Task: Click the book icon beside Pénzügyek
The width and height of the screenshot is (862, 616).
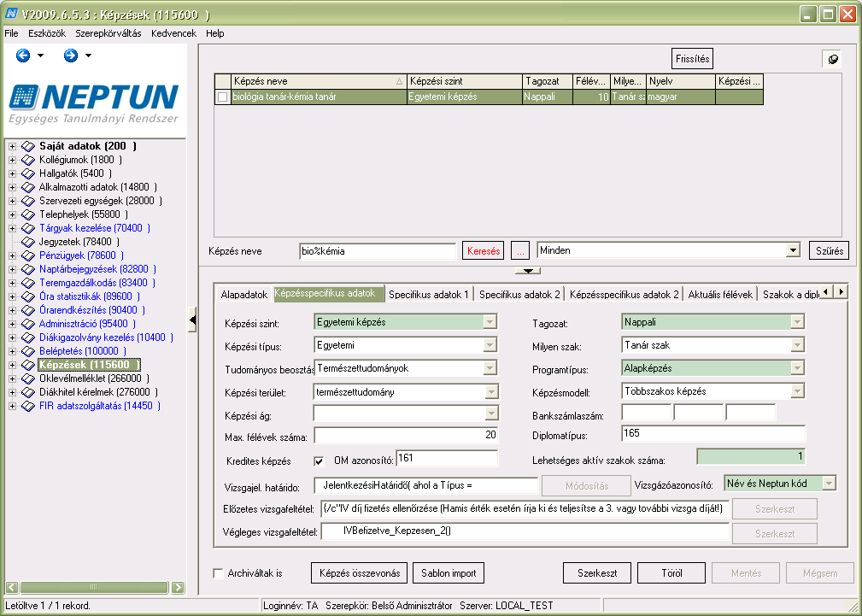Action: 28,255
